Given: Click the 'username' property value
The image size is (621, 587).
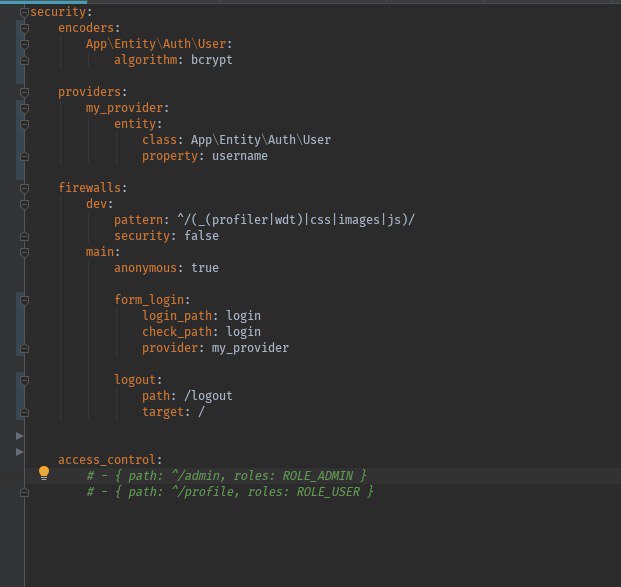Looking at the screenshot, I should pyautogui.click(x=240, y=156).
